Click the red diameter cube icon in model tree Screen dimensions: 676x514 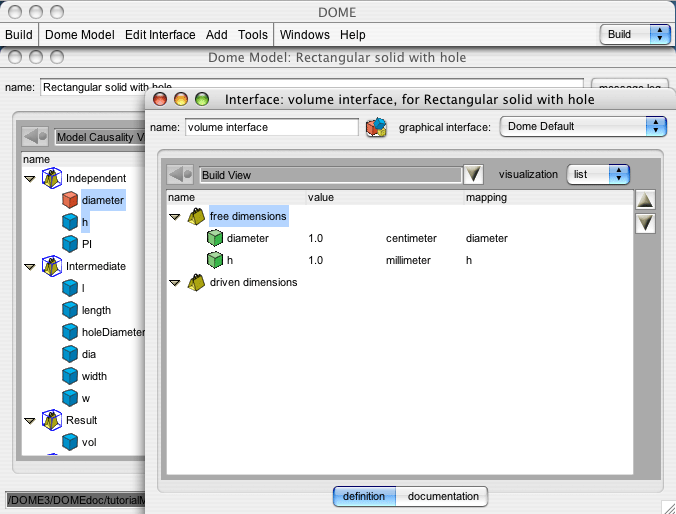70,200
